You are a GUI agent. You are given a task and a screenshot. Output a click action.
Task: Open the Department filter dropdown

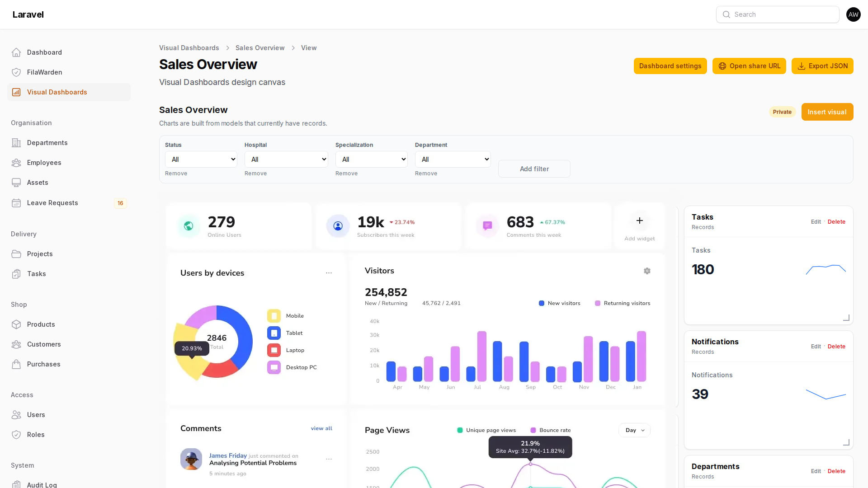click(453, 160)
